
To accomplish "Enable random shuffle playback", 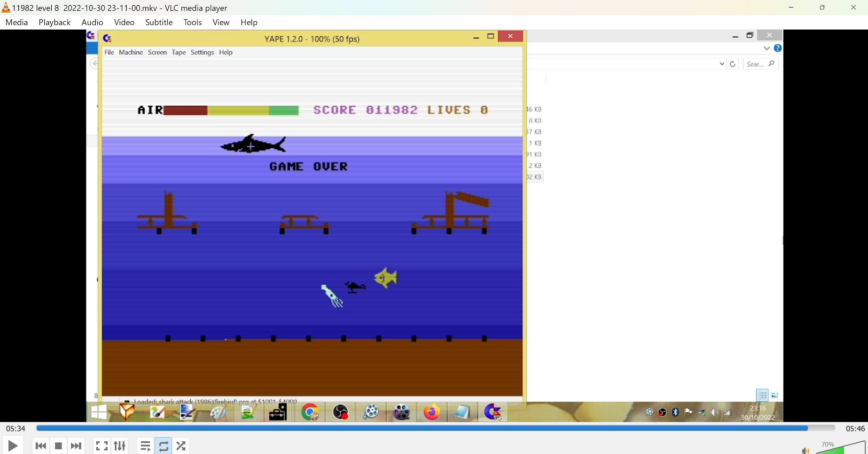I will (x=181, y=446).
